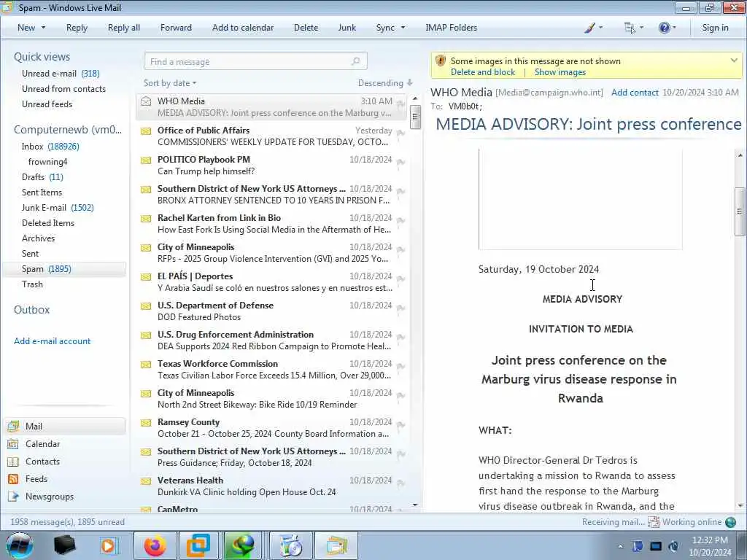The width and height of the screenshot is (747, 560).
Task: Open the Sync dropdown arrow
Action: pyautogui.click(x=403, y=28)
